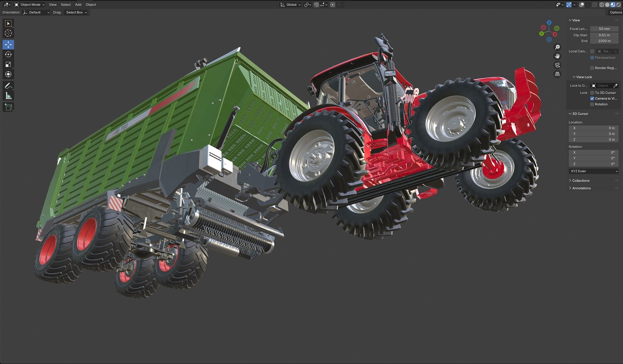This screenshot has width=623, height=364.
Task: Click 3D Cursor Location Y field
Action: (594, 134)
